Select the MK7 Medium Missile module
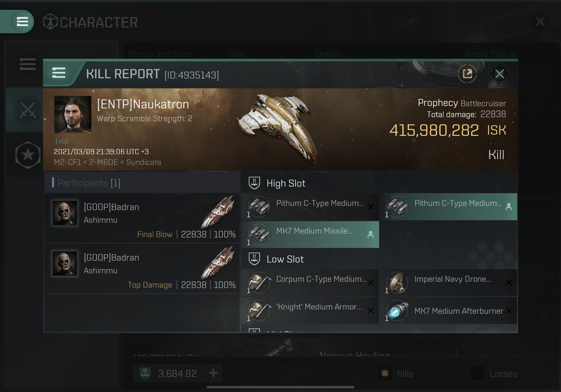This screenshot has width=561, height=392. point(310,235)
